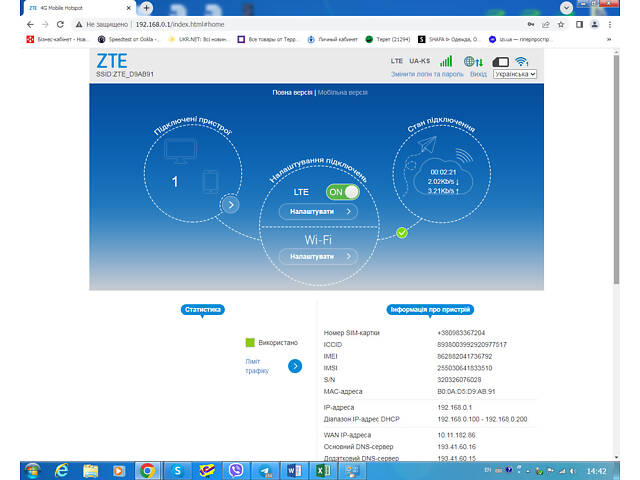
Task: Open Viber from the taskbar
Action: [238, 469]
